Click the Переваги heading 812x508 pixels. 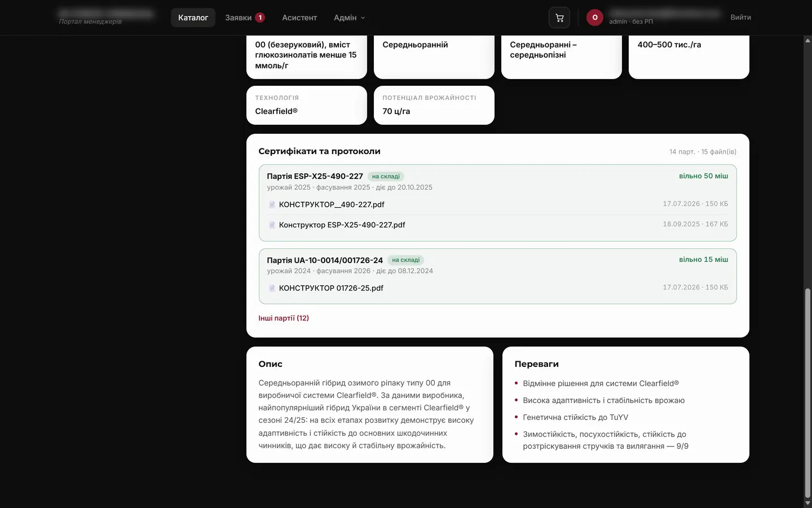click(x=536, y=364)
